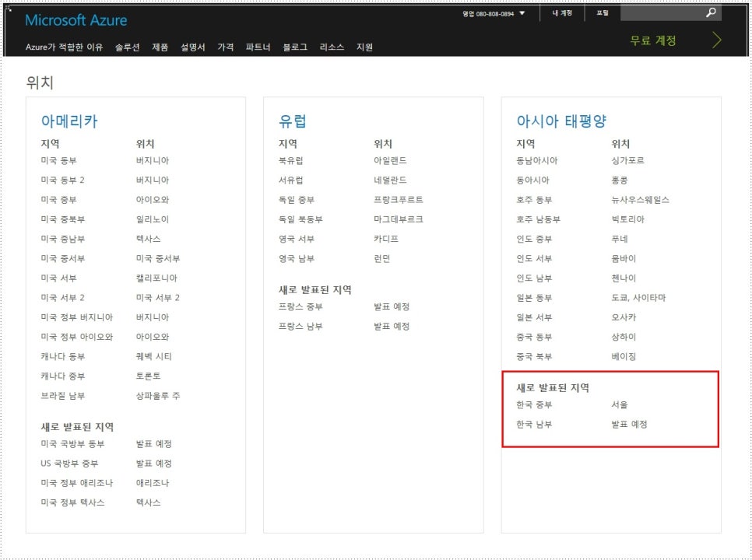
Task: Open the 리소스 menu item
Action: [332, 47]
